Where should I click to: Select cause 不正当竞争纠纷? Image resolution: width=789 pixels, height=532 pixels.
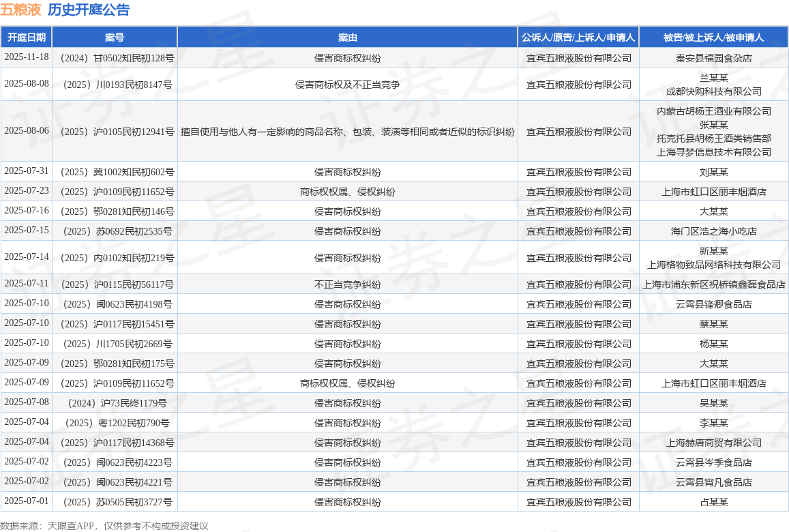coord(348,284)
